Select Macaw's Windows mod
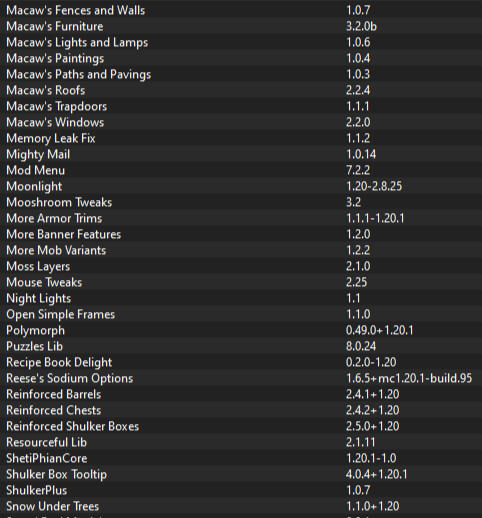Image resolution: width=482 pixels, height=518 pixels. (x=241, y=122)
